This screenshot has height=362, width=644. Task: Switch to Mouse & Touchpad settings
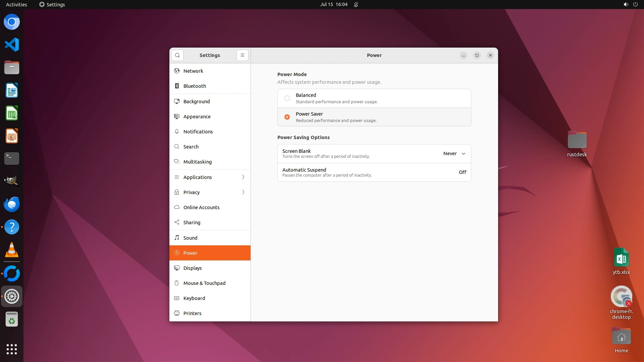pyautogui.click(x=204, y=283)
